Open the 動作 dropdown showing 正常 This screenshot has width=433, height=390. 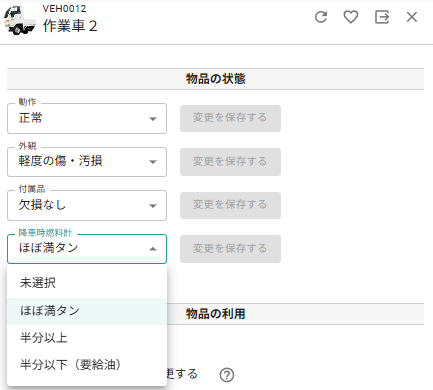click(x=87, y=118)
